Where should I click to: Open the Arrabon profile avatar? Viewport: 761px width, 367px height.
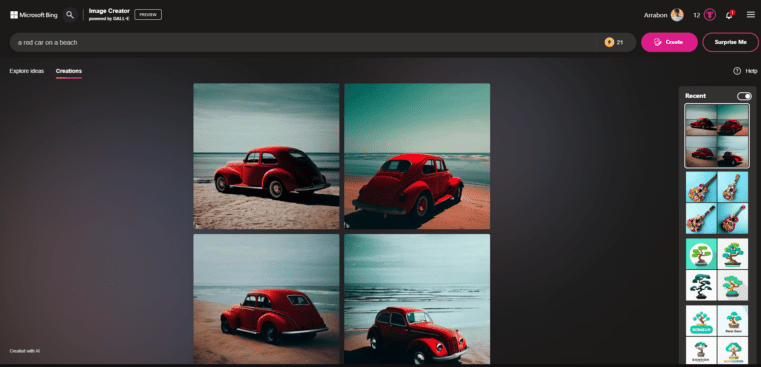[x=677, y=15]
